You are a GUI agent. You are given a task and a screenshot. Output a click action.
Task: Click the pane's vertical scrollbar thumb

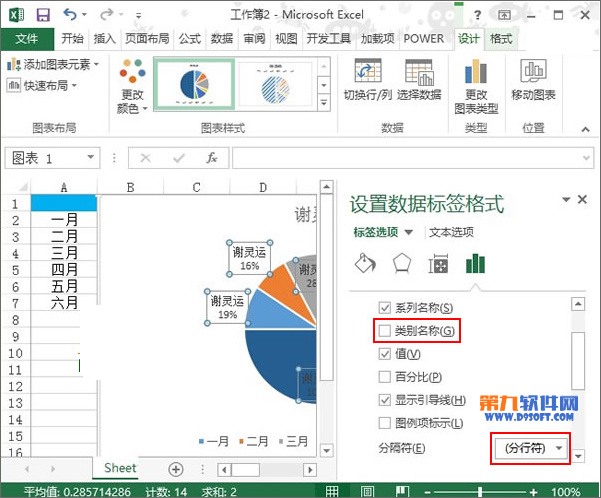point(578,360)
